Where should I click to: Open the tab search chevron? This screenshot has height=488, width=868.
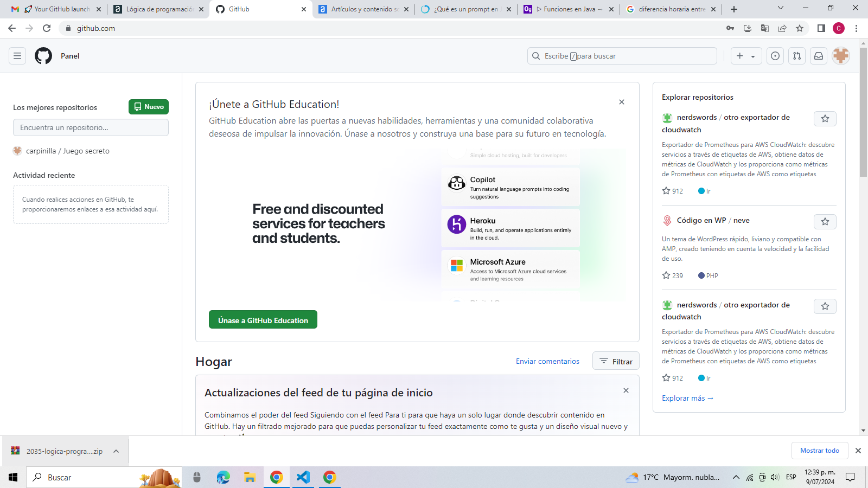pos(781,8)
